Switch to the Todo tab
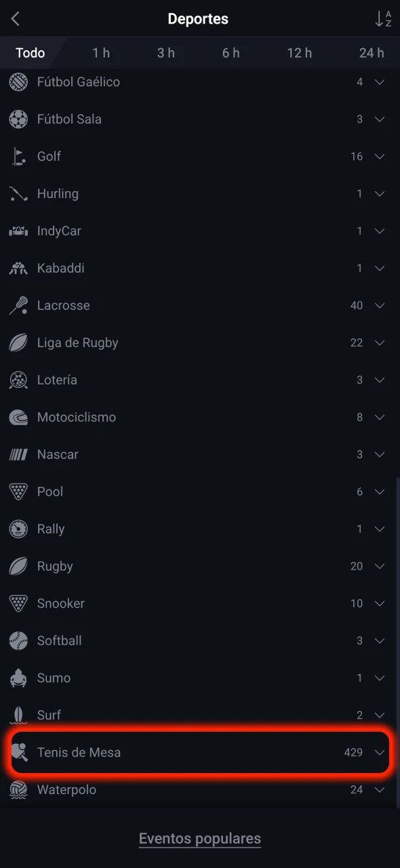Screen dimensions: 400x868 coord(31,53)
